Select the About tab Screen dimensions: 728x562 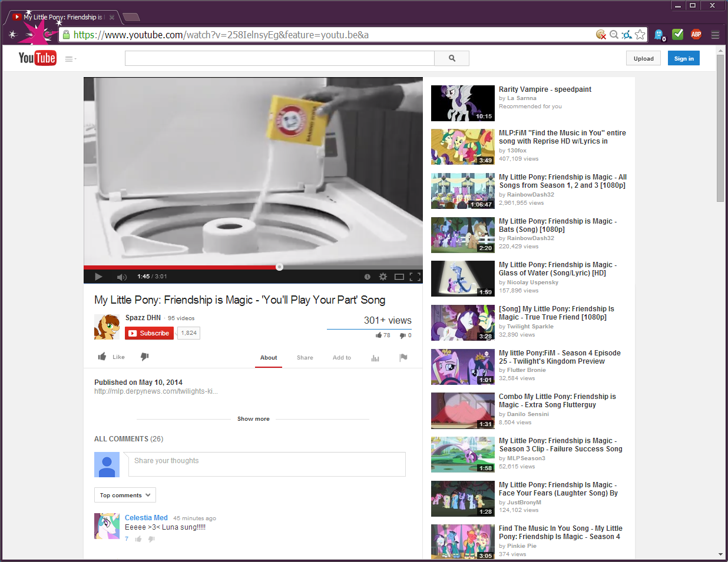point(269,358)
